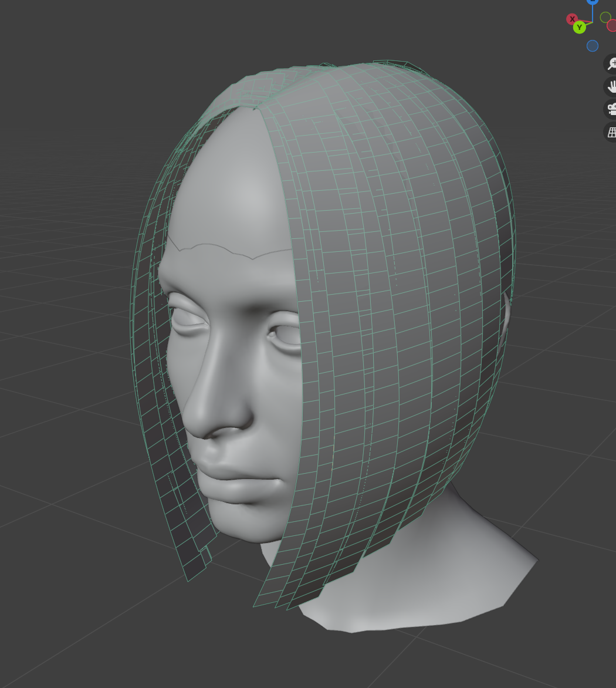
Task: Click the hollow blue negative Z axis circle
Action: pyautogui.click(x=593, y=46)
